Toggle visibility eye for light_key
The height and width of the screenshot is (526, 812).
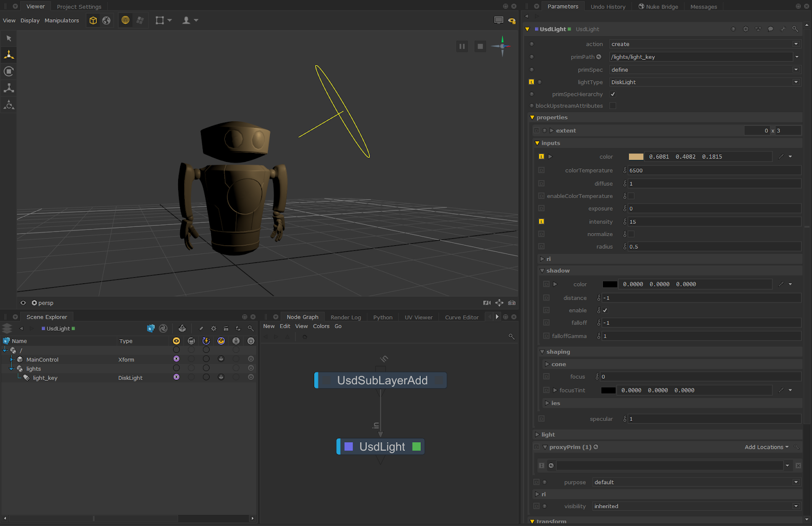coord(176,377)
